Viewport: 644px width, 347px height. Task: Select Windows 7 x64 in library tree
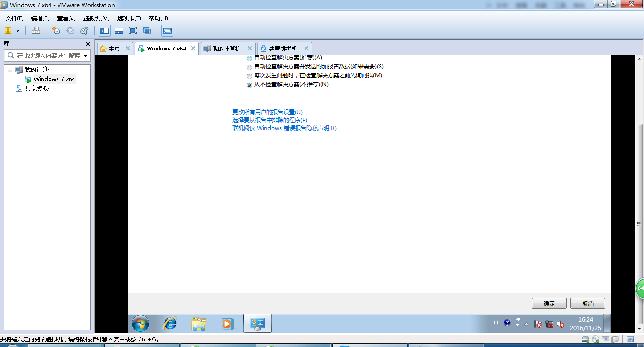point(54,79)
